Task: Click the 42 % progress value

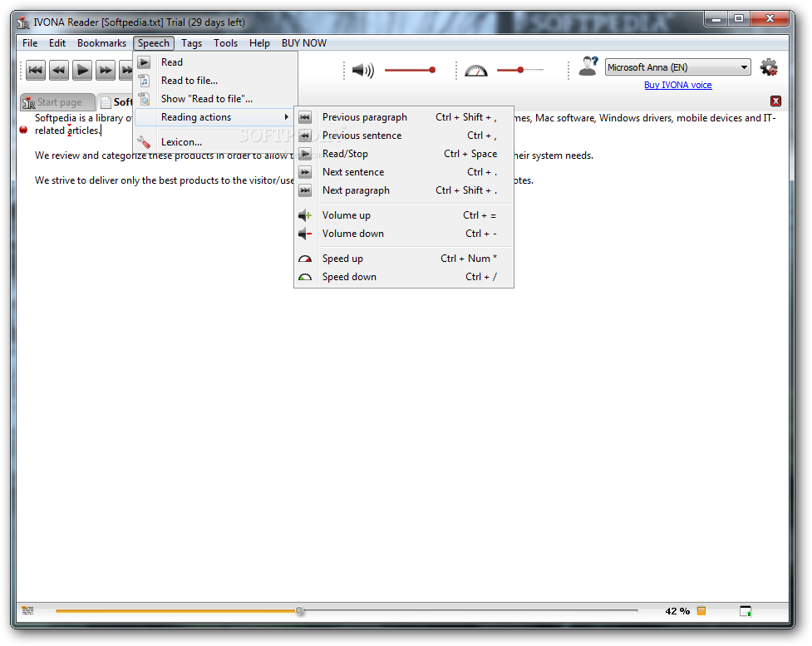Action: tap(677, 611)
